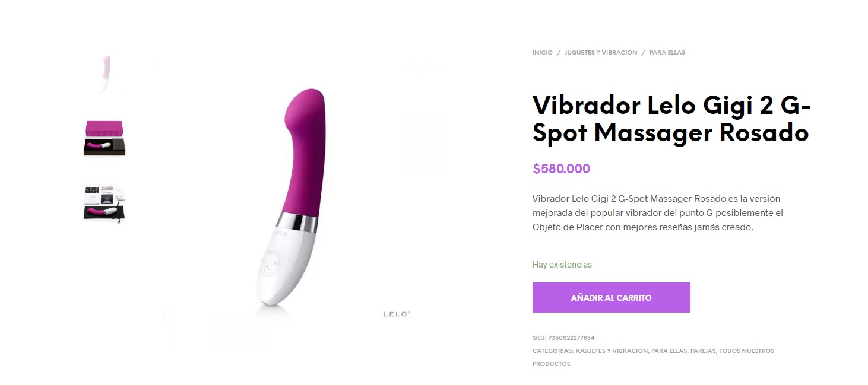Viewport: 868px width, 385px height.
Task: Click the Añadir al carrito button
Action: tap(611, 297)
